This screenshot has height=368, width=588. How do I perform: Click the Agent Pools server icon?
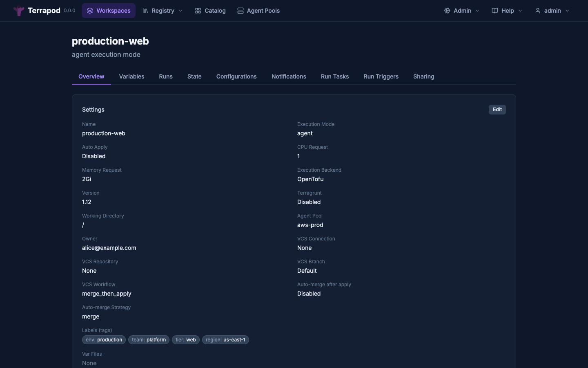click(241, 11)
